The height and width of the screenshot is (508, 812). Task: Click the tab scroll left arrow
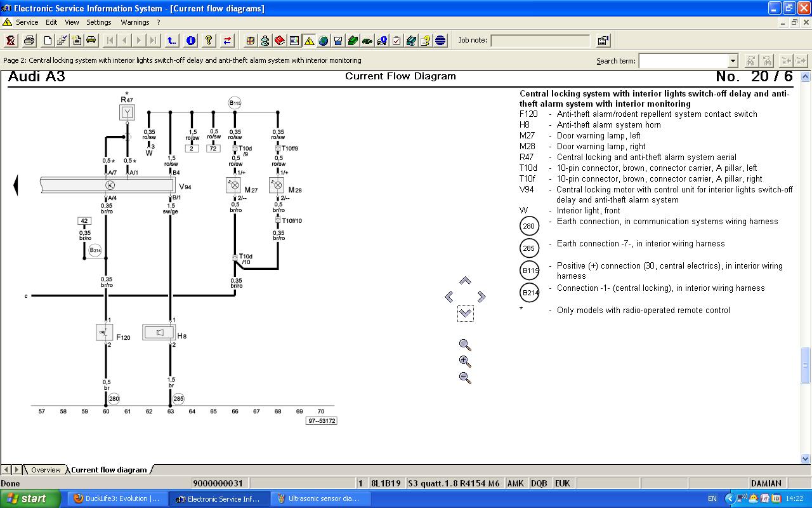tap(6, 470)
